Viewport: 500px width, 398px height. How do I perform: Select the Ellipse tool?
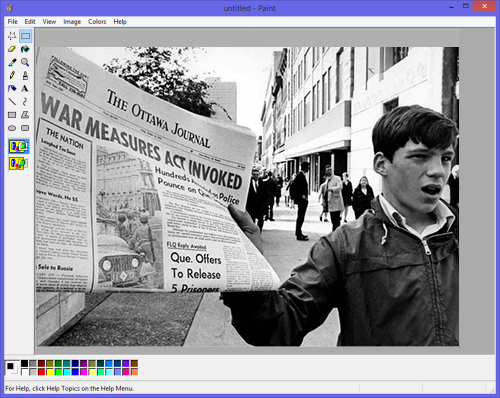tap(12, 128)
